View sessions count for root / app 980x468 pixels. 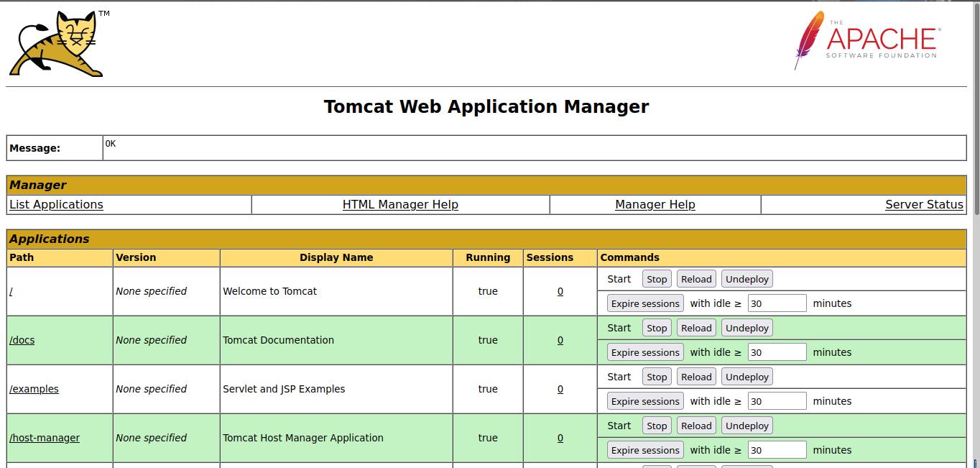tap(560, 291)
